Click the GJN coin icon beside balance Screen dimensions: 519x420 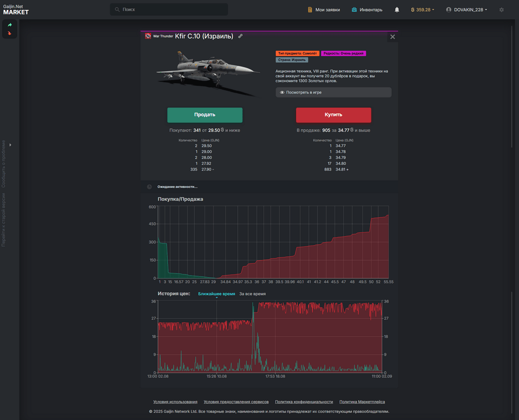(x=412, y=9)
